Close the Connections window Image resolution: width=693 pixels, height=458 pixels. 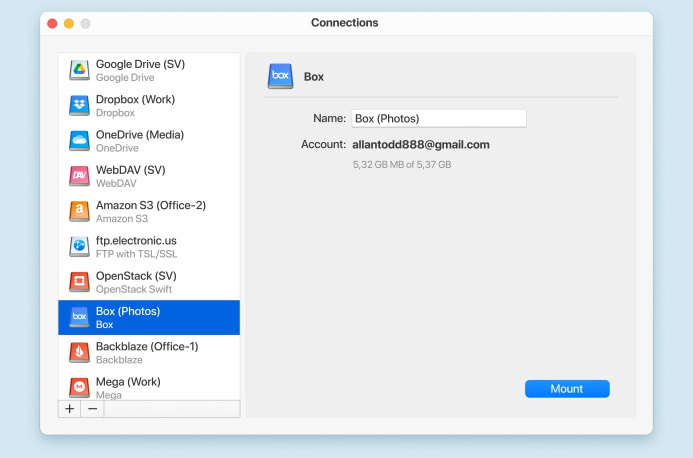point(52,23)
